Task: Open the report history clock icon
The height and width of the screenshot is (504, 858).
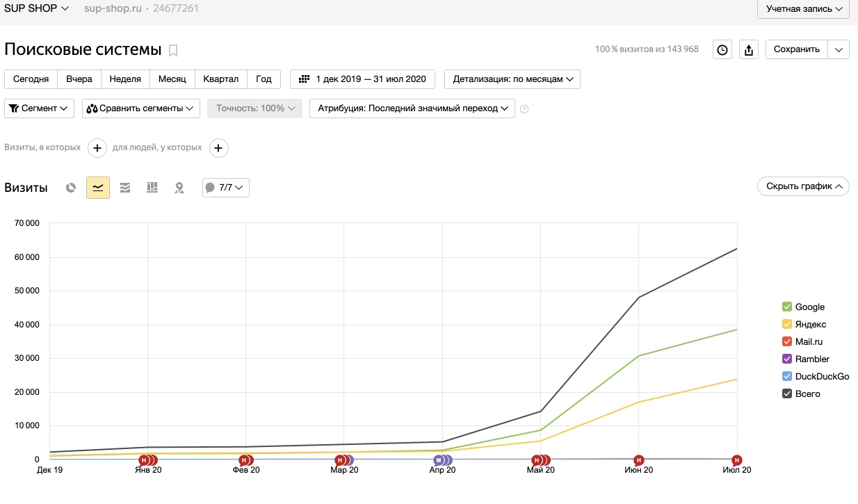Action: click(722, 50)
